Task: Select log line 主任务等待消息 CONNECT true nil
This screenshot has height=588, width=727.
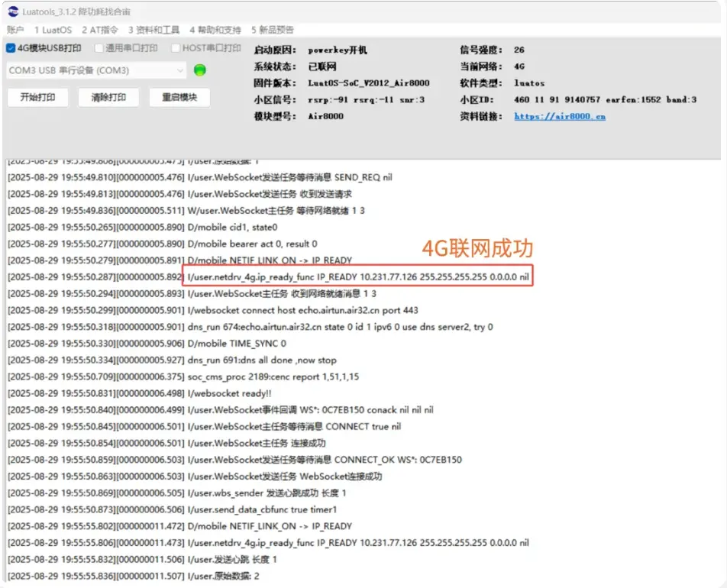Action: 205,427
